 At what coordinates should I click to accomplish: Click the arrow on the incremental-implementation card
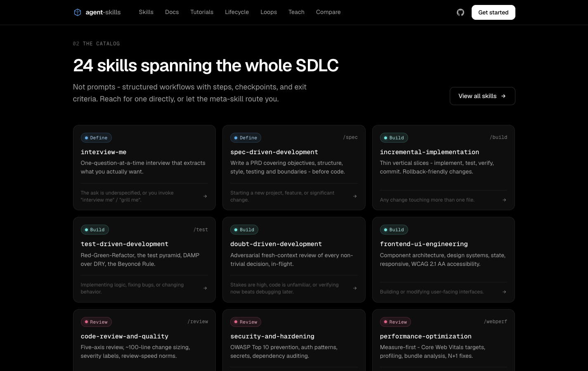[504, 200]
